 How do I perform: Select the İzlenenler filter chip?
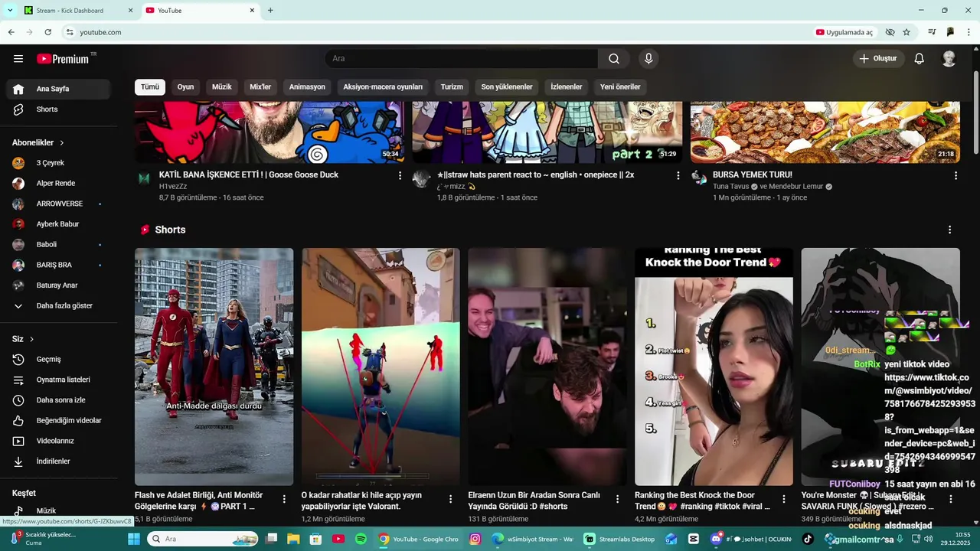[x=567, y=87]
